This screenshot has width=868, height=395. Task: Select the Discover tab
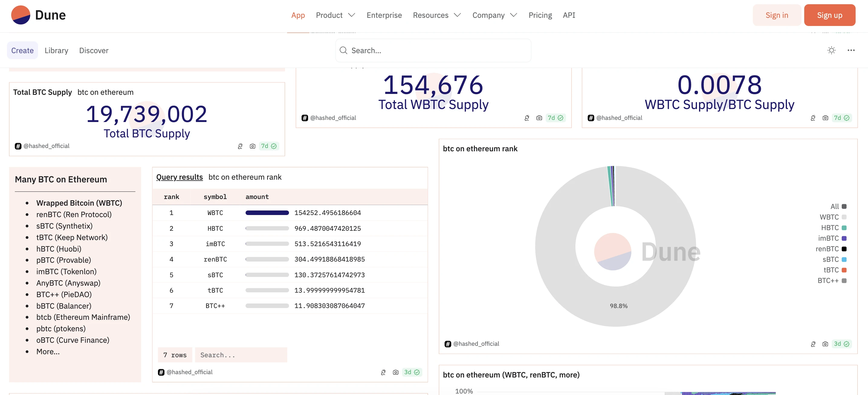coord(94,50)
